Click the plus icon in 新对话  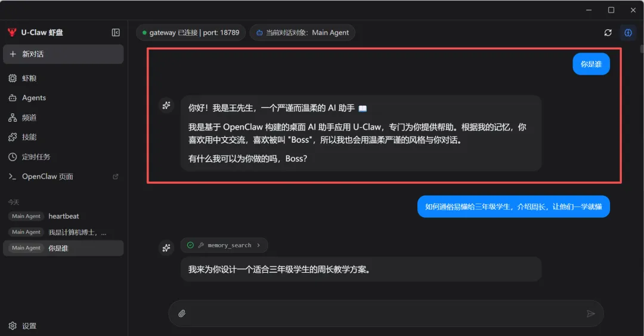click(13, 54)
